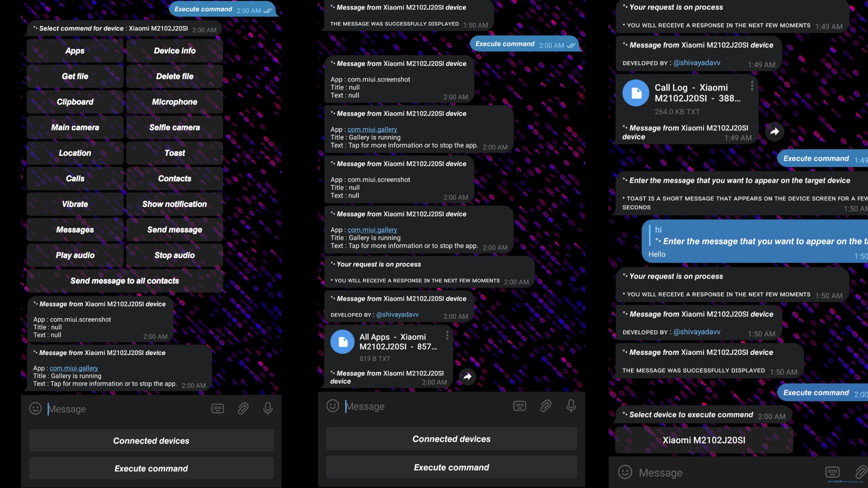Image resolution: width=868 pixels, height=488 pixels.
Task: Select the Location command button
Action: [75, 153]
